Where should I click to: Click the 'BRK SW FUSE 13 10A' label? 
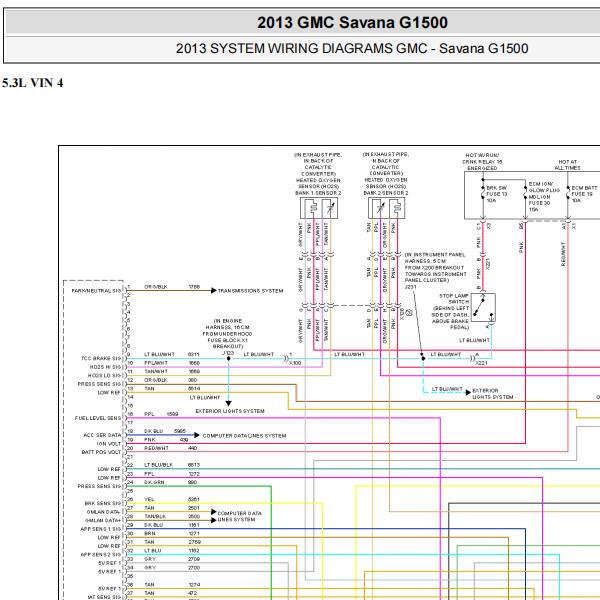[497, 194]
